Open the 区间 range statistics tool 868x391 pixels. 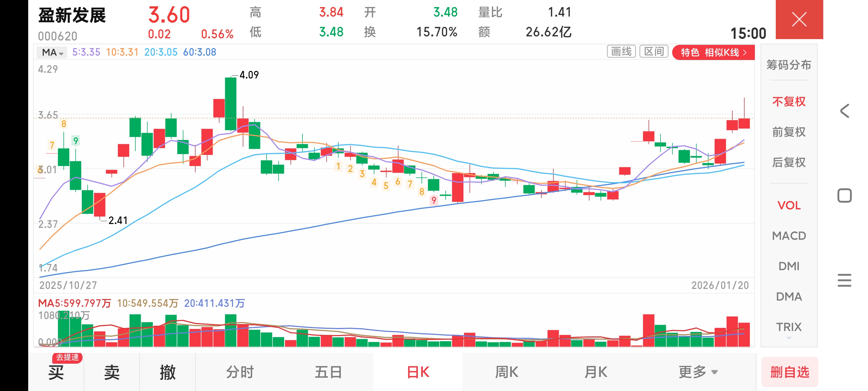(x=654, y=52)
